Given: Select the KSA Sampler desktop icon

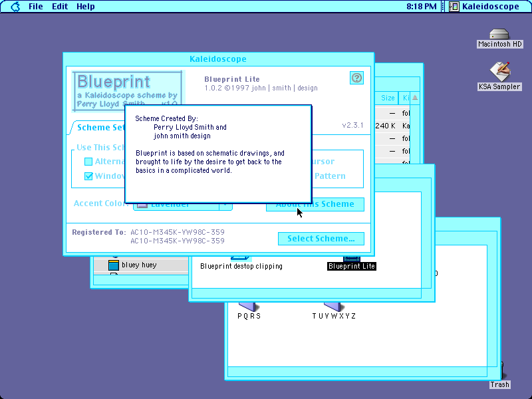Looking at the screenshot, I should (499, 72).
